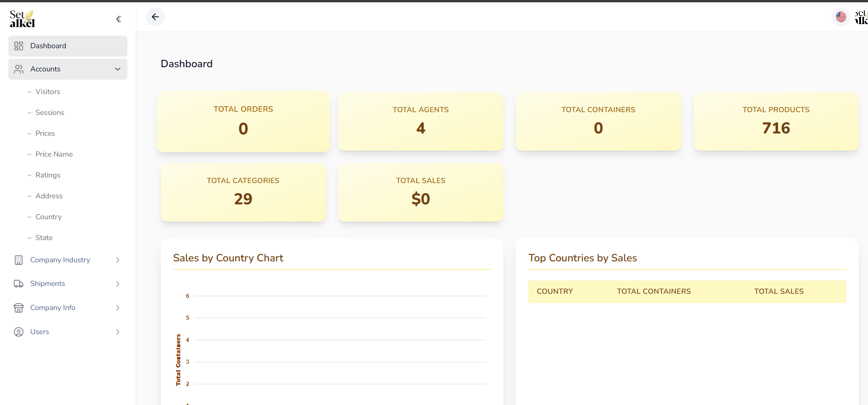
Task: Click the Total Agents card
Action: 421,121
